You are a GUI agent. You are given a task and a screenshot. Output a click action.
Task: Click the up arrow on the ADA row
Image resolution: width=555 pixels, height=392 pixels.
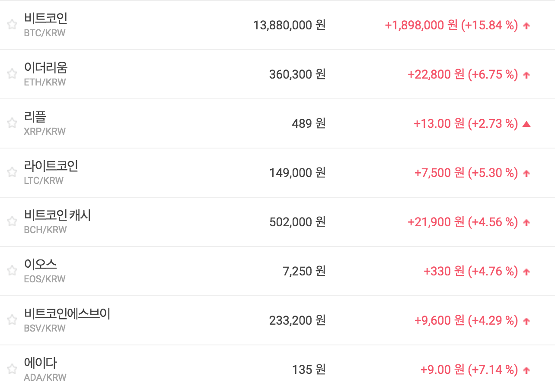click(x=526, y=370)
